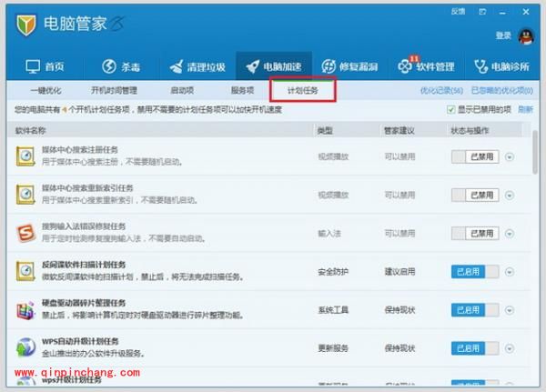Select the WPS自动升级计划任务 row title
The height and width of the screenshot is (392, 546).
[80, 341]
